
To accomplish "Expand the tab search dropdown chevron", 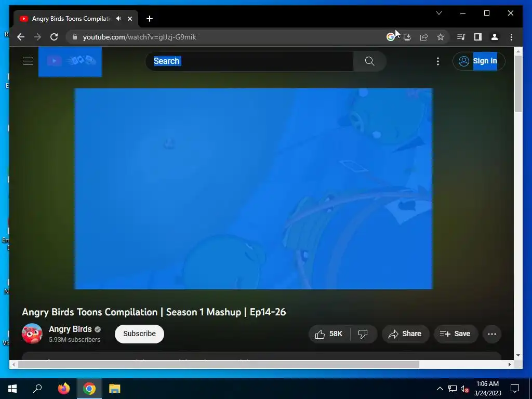I will [438, 13].
